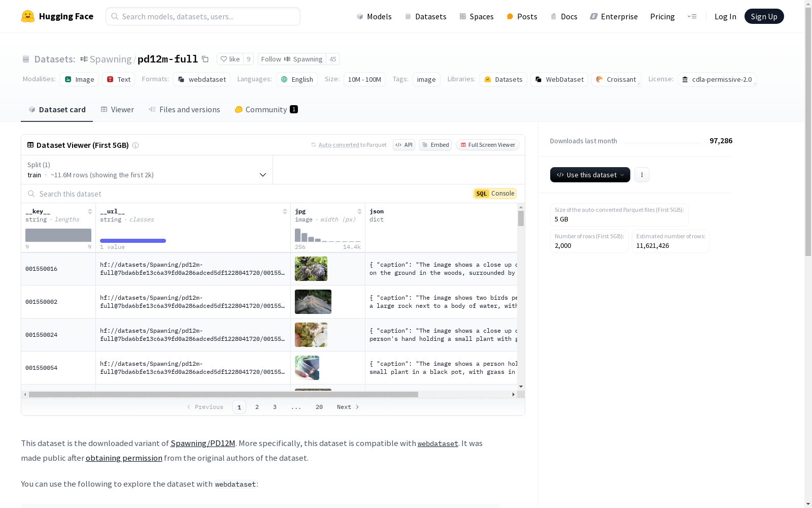This screenshot has height=508, width=812.
Task: Click the table horizontal scrollbar
Action: pyautogui.click(x=223, y=394)
